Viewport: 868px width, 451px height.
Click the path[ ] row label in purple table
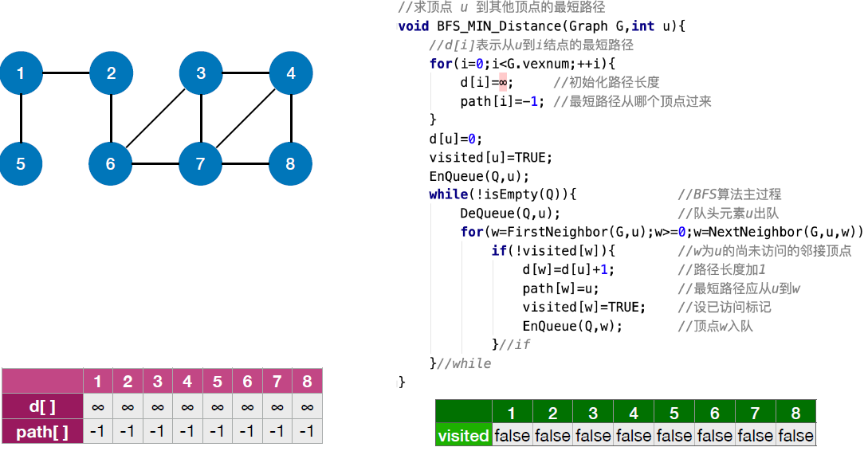pyautogui.click(x=42, y=432)
